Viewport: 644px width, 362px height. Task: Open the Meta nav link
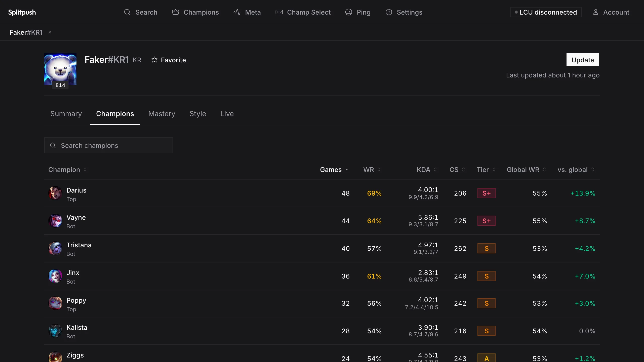coord(247,12)
